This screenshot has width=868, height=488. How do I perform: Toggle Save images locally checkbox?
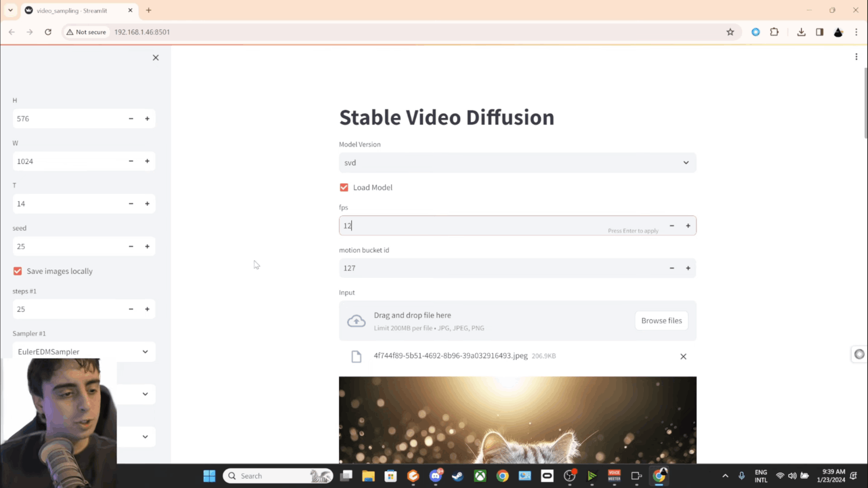(x=17, y=271)
